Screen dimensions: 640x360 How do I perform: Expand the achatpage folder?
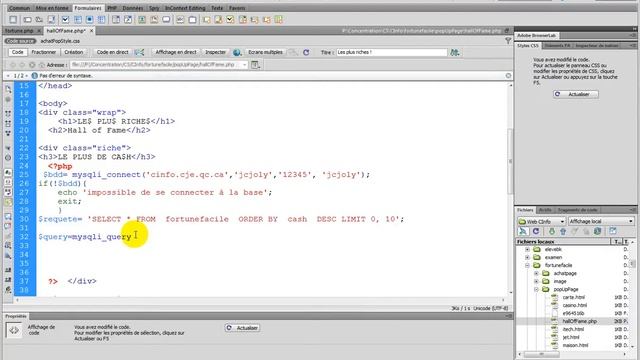point(536,273)
